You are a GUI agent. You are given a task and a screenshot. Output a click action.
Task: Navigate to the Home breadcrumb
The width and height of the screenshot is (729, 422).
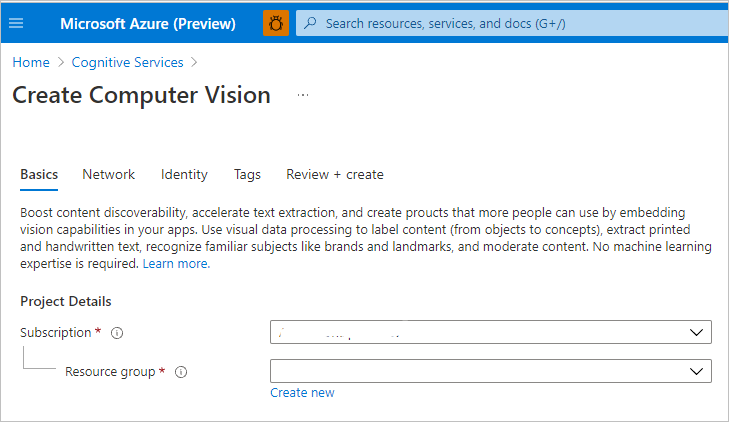[x=31, y=62]
